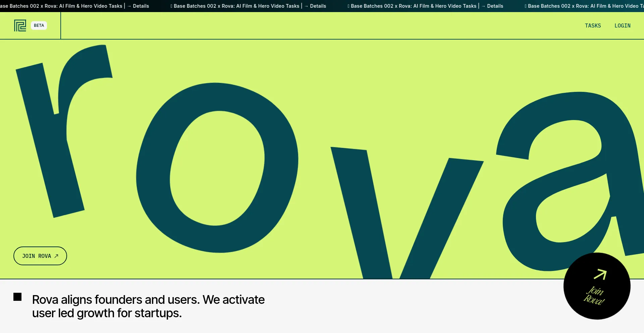The height and width of the screenshot is (333, 644).
Task: Click the small glyph before third ticker announcement
Action: 348,6
